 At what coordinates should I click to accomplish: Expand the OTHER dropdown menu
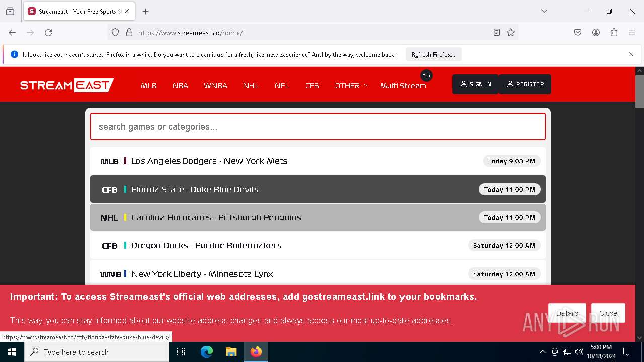point(351,86)
